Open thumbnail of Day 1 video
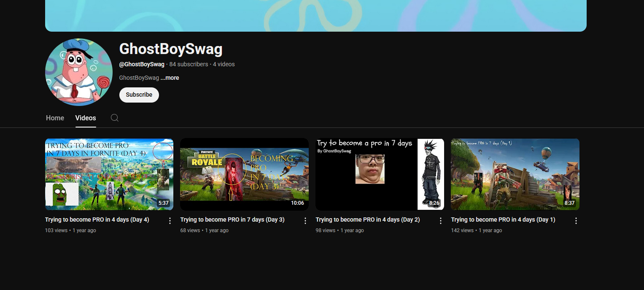Screen dimensions: 644x290 [515, 174]
